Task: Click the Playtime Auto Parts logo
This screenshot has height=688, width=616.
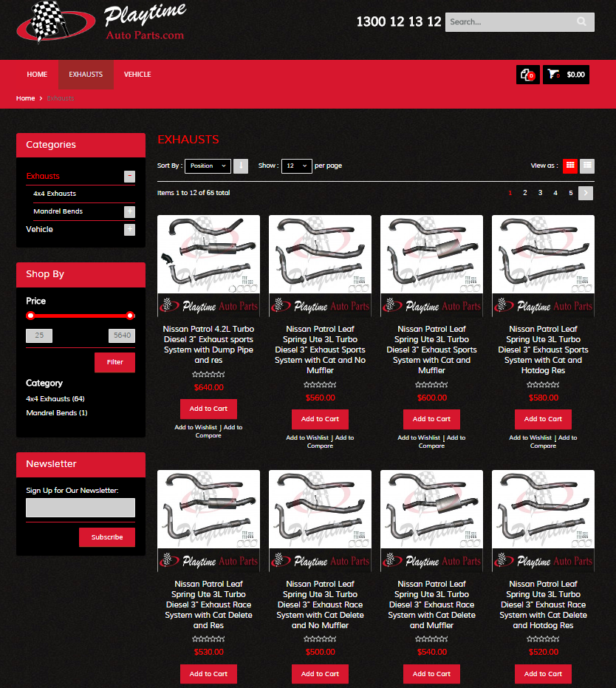Action: pyautogui.click(x=102, y=22)
